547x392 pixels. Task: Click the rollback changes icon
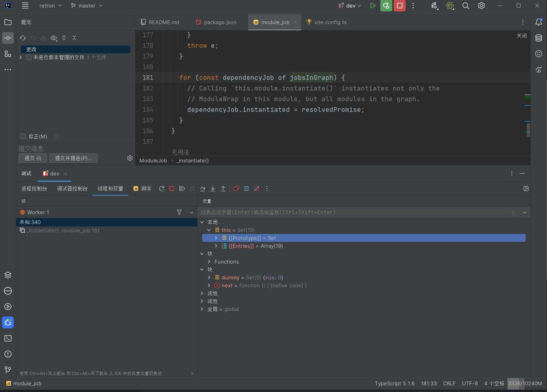(x=33, y=38)
